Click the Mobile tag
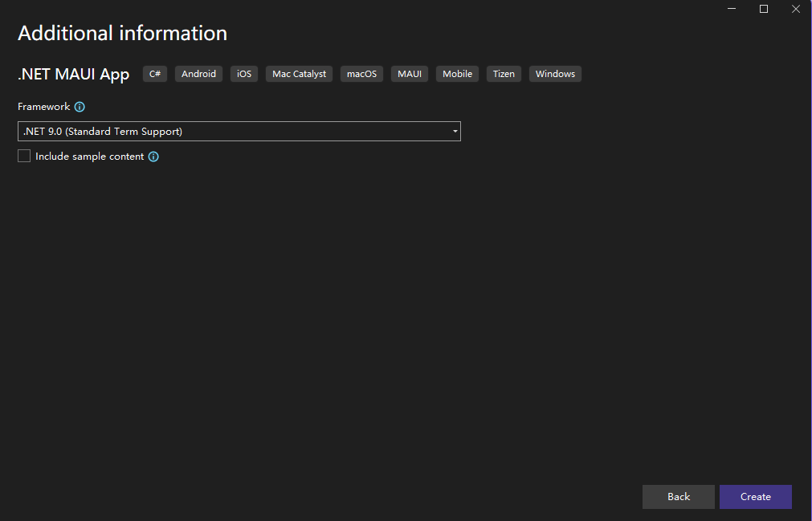The height and width of the screenshot is (521, 812). pos(457,74)
